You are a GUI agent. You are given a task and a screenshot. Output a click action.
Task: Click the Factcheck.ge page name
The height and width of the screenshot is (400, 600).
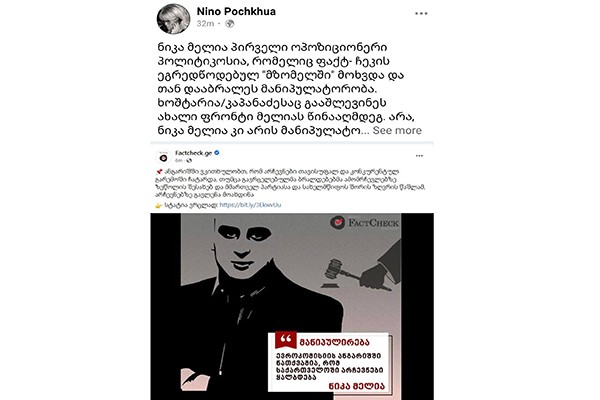pos(193,153)
